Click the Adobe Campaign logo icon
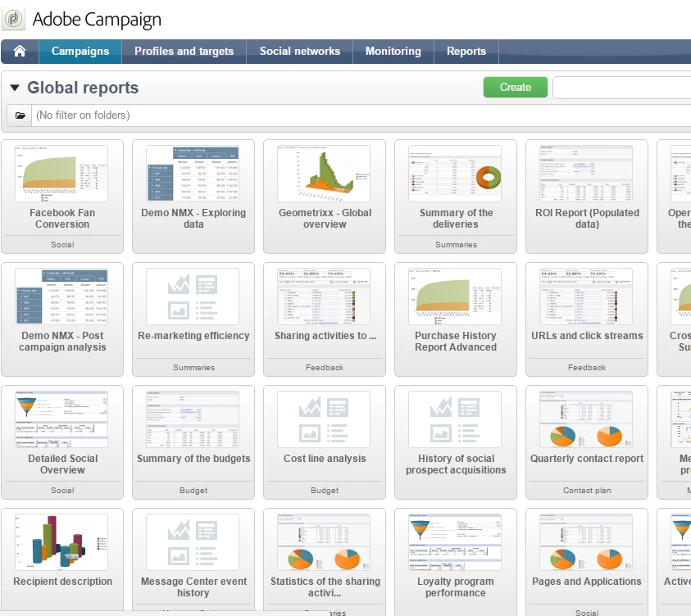The image size is (691, 616). point(14,19)
